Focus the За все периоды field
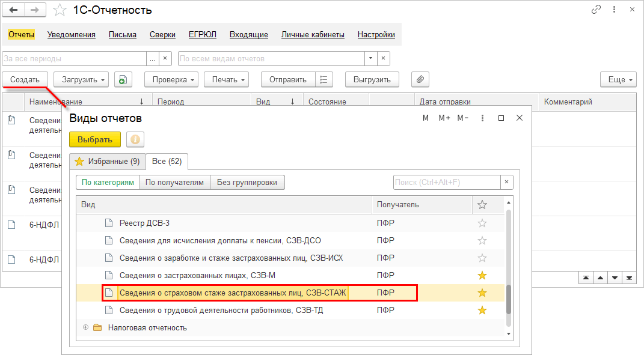This screenshot has height=355, width=644. click(x=75, y=58)
